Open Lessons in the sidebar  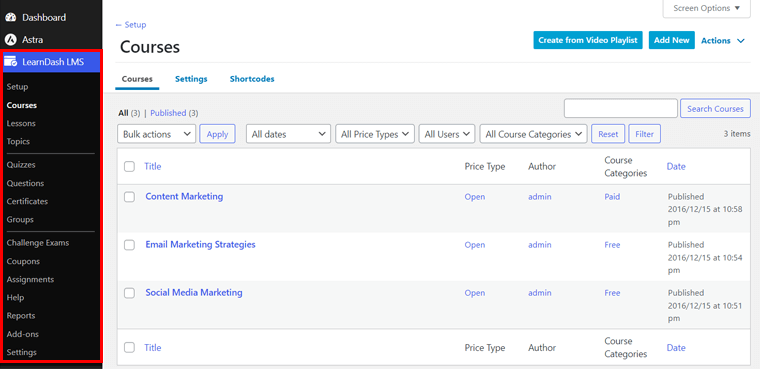[x=21, y=123]
